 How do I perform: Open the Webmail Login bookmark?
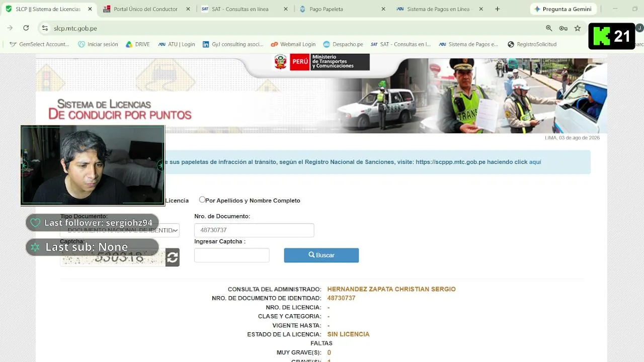click(x=293, y=44)
